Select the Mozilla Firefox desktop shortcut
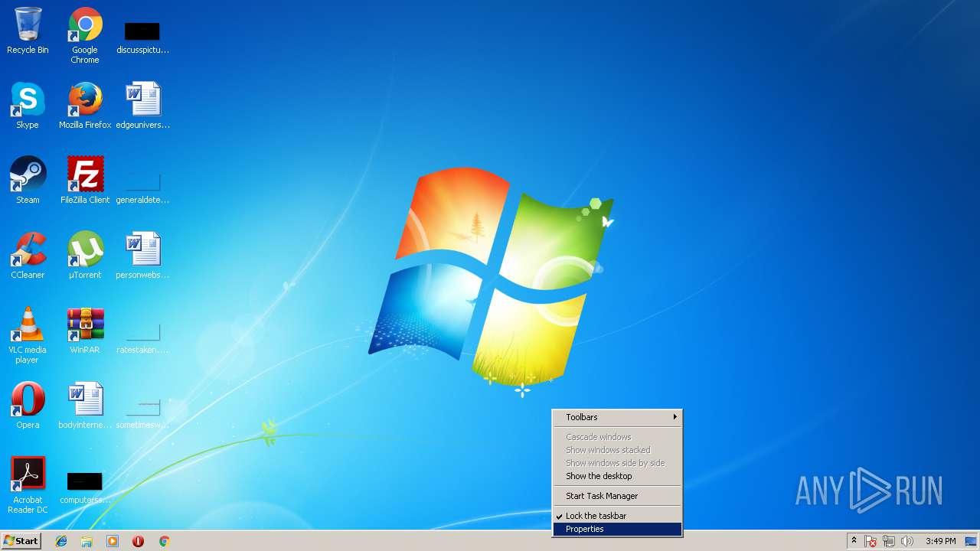 click(85, 106)
